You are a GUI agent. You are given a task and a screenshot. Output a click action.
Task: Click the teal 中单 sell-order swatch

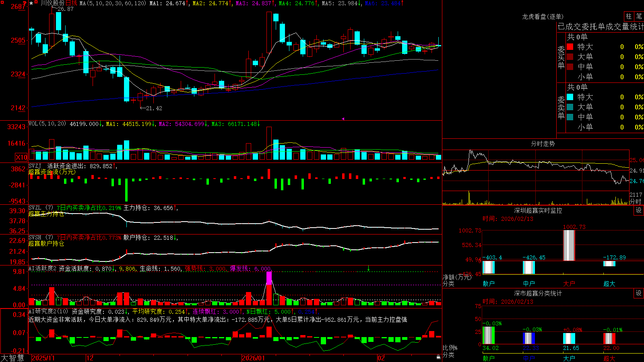[570, 117]
